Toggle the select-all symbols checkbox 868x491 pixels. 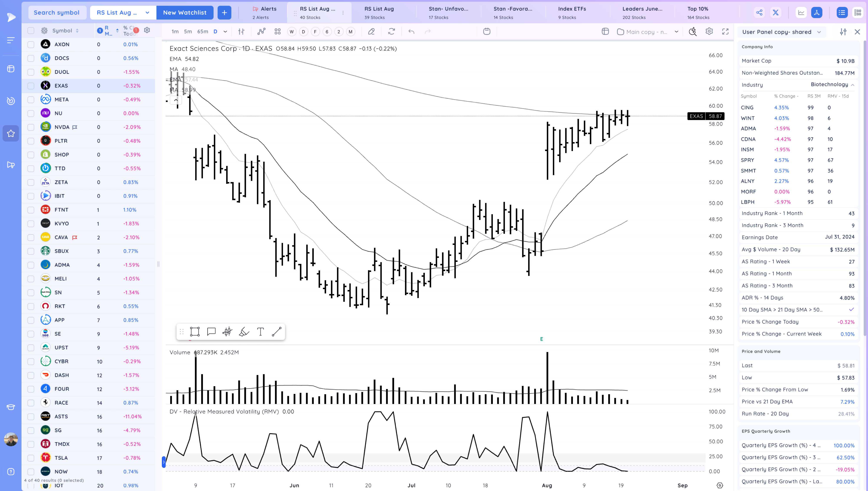31,31
